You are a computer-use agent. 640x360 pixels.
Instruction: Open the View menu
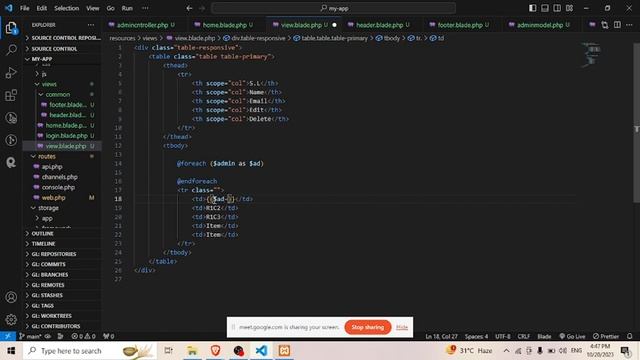(93, 8)
